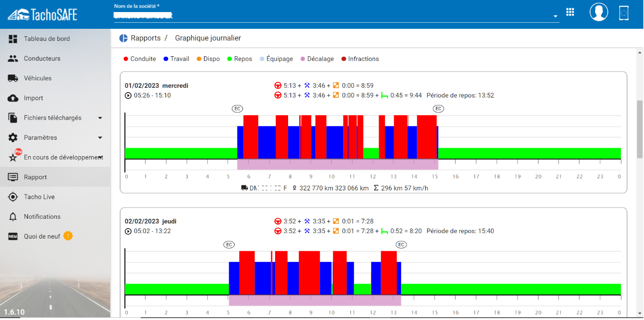This screenshot has height=320, width=644.
Task: Toggle the Repos legend item
Action: 239,59
